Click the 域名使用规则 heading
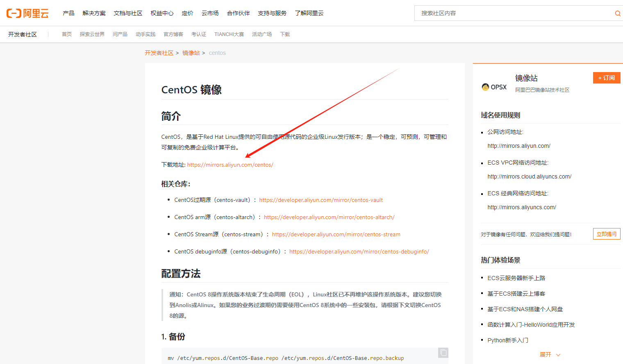The height and width of the screenshot is (364, 623). tap(500, 115)
